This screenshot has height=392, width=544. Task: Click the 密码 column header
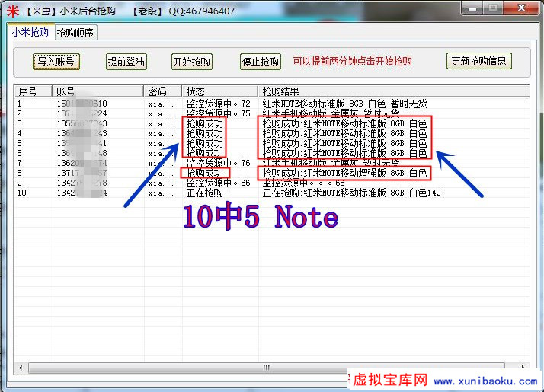pyautogui.click(x=163, y=91)
